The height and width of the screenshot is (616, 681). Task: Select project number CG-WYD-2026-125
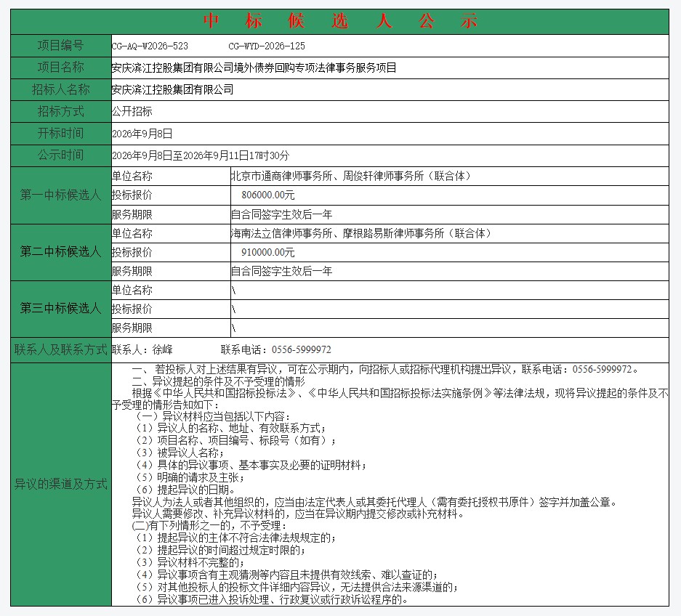click(x=267, y=46)
